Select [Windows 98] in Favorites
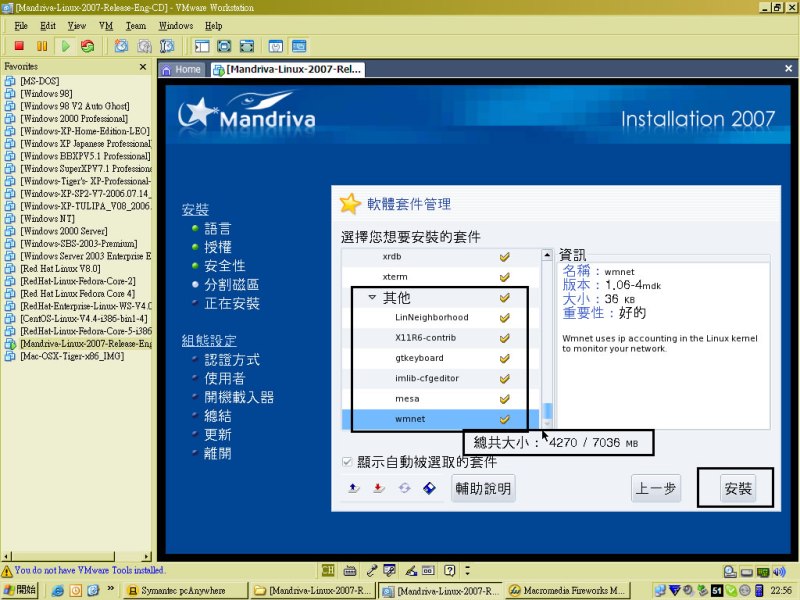The image size is (800, 600). 46,93
